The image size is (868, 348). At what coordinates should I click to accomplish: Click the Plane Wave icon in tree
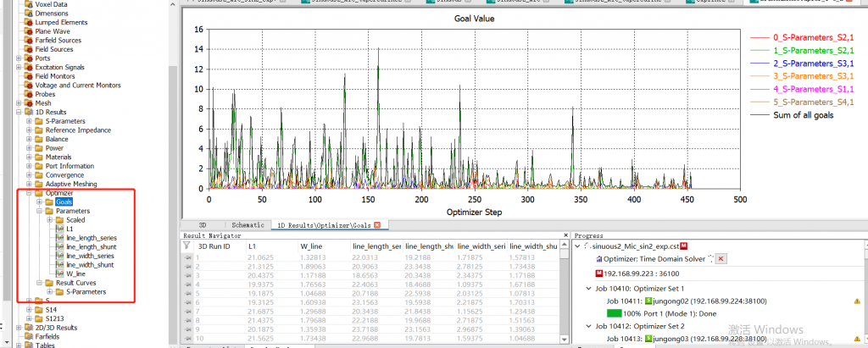(x=28, y=31)
